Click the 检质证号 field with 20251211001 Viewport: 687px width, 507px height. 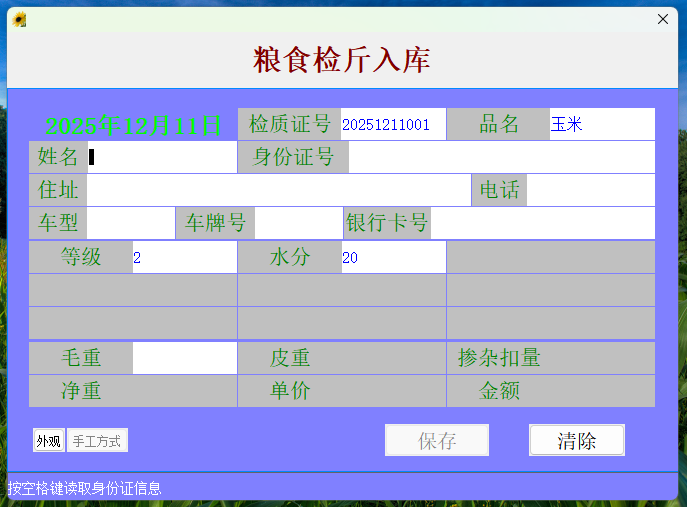point(393,124)
